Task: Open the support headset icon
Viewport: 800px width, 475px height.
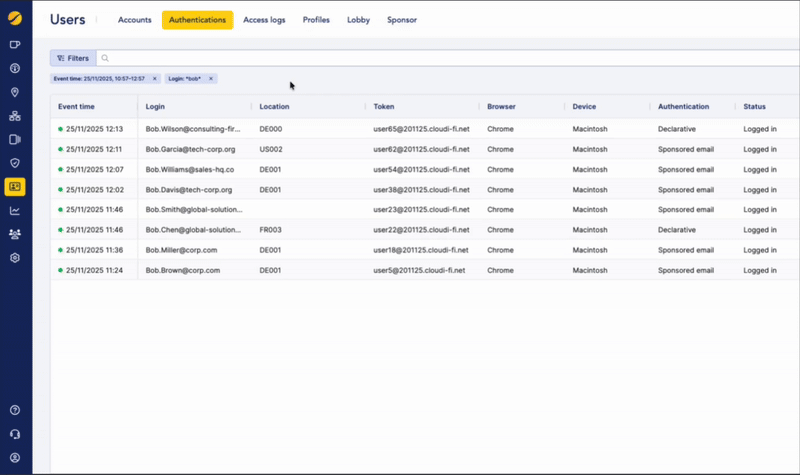Action: pyautogui.click(x=15, y=434)
